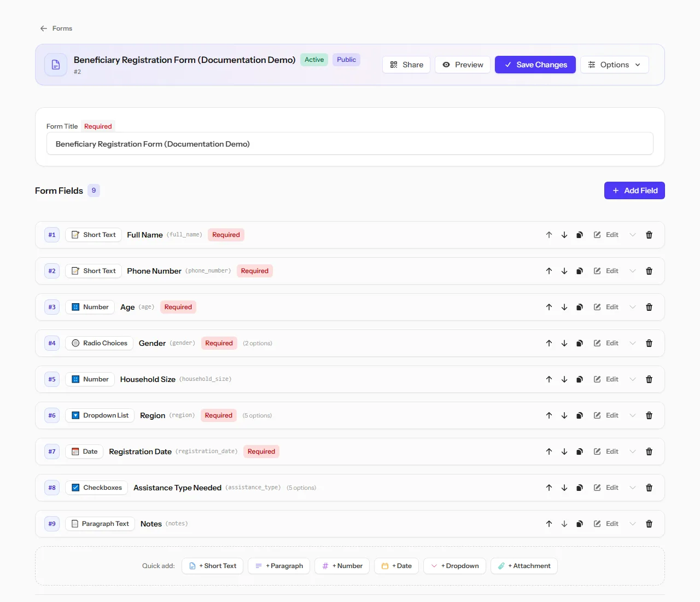Screen dimensions: 700x602
Task: Quick add a Short Text field
Action: [213, 566]
